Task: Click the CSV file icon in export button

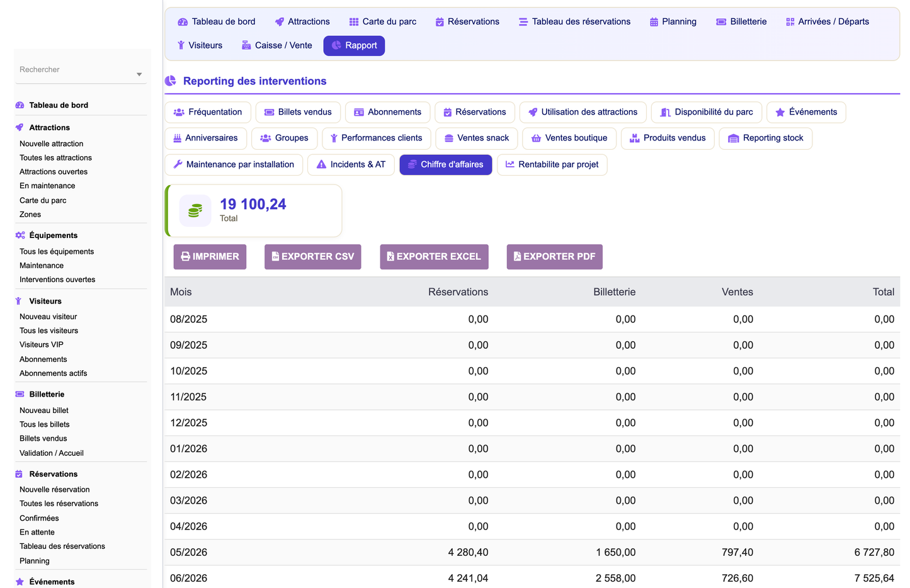Action: coord(275,257)
